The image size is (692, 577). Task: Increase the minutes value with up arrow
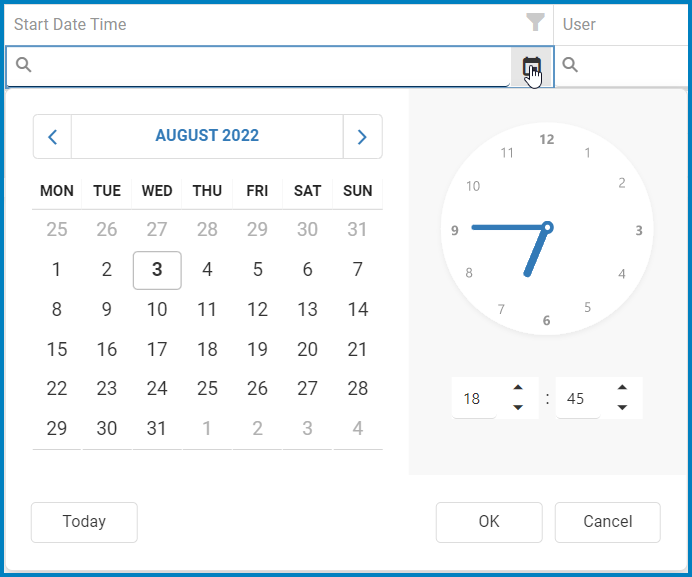(x=622, y=388)
